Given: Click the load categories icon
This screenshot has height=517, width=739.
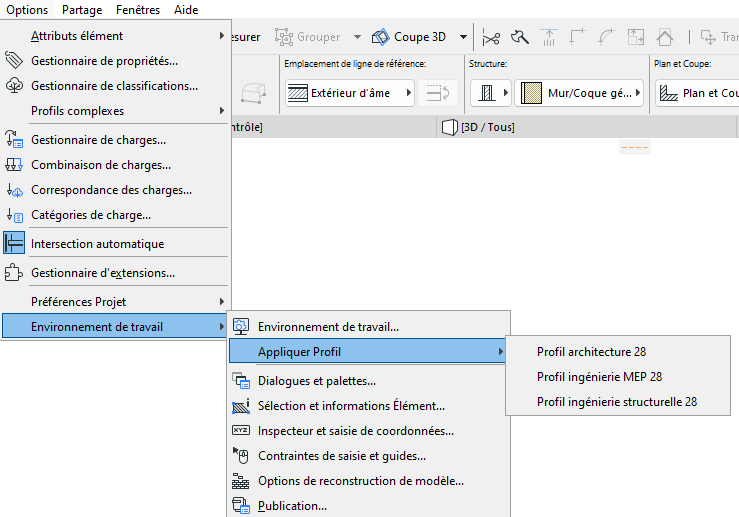Looking at the screenshot, I should point(14,215).
